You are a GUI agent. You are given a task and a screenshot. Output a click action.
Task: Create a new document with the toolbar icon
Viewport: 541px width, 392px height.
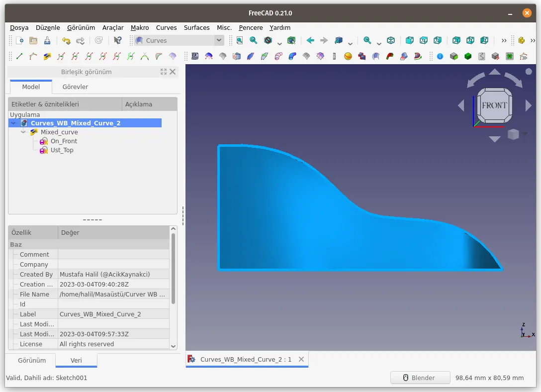(x=20, y=40)
